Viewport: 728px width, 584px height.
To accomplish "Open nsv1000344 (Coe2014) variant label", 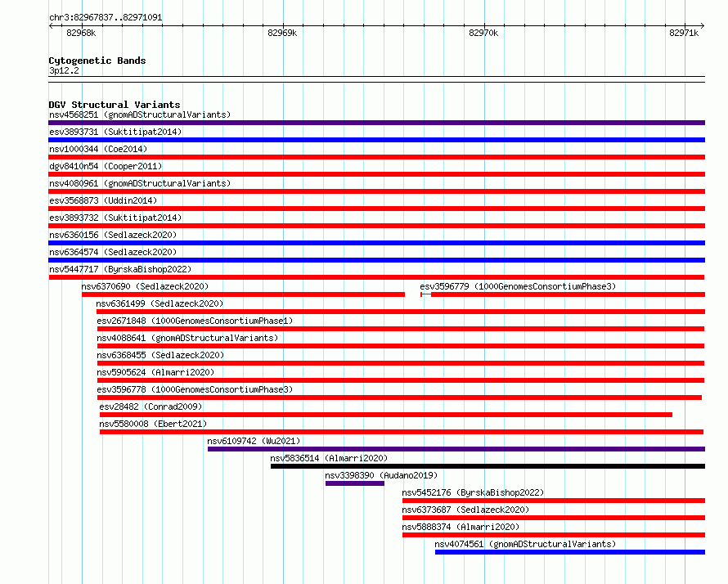I will 98,149.
